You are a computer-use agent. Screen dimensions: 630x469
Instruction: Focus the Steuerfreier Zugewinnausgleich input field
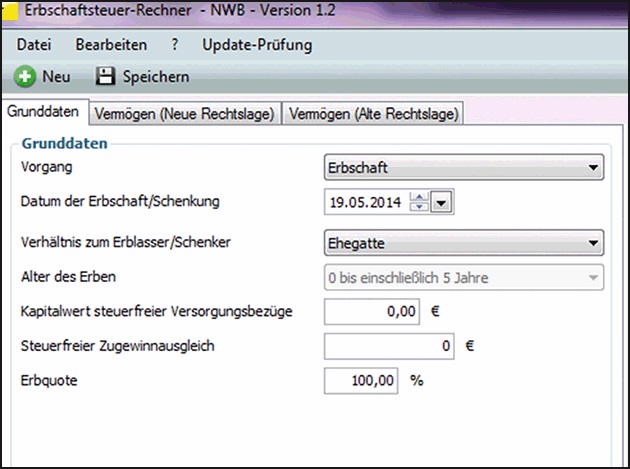click(x=393, y=347)
